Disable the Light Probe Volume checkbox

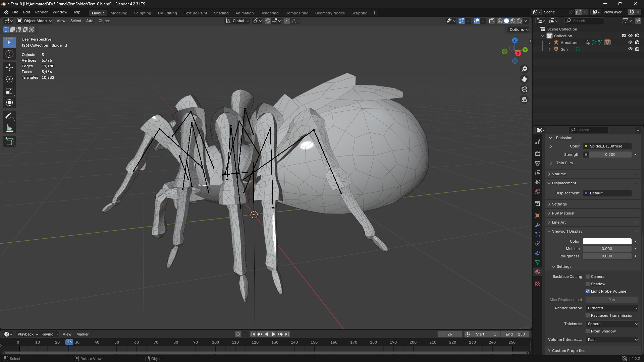(588, 291)
